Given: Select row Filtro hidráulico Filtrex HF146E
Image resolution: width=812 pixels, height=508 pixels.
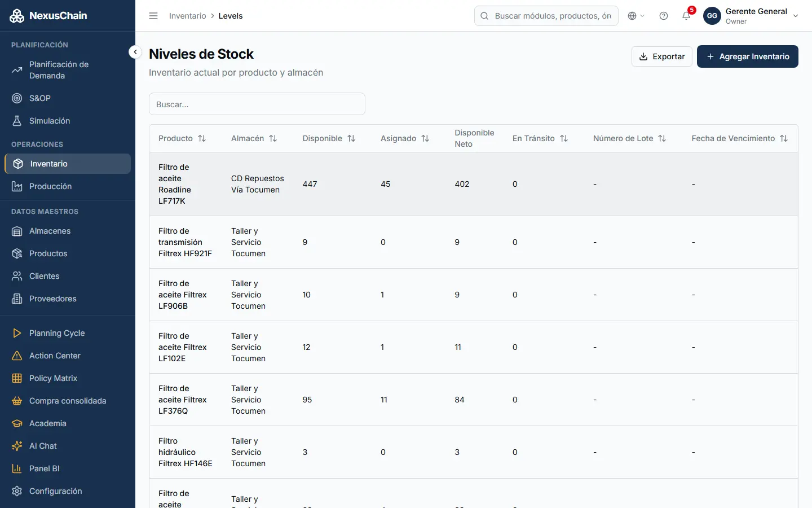Looking at the screenshot, I should pos(474,452).
